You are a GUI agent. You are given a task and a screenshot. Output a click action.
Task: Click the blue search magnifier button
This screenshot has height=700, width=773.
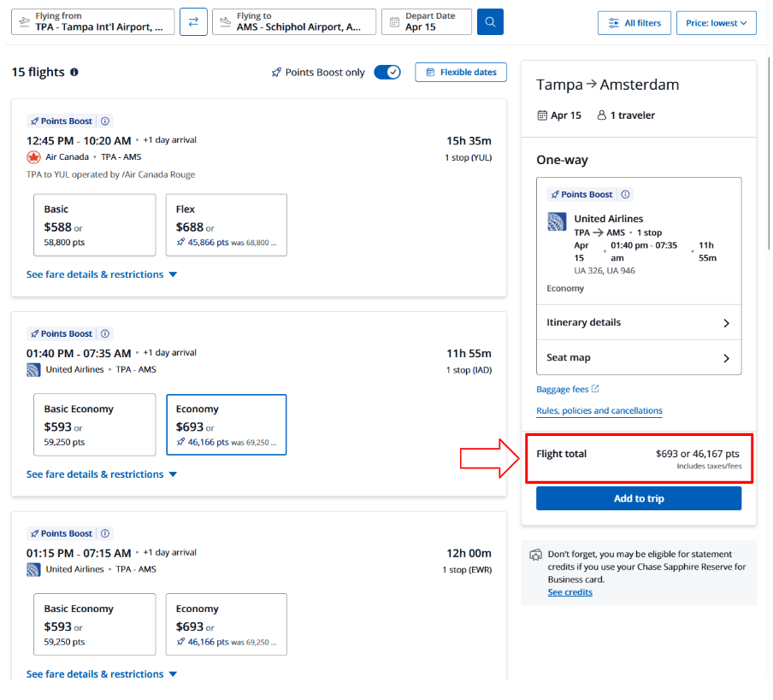pyautogui.click(x=490, y=22)
